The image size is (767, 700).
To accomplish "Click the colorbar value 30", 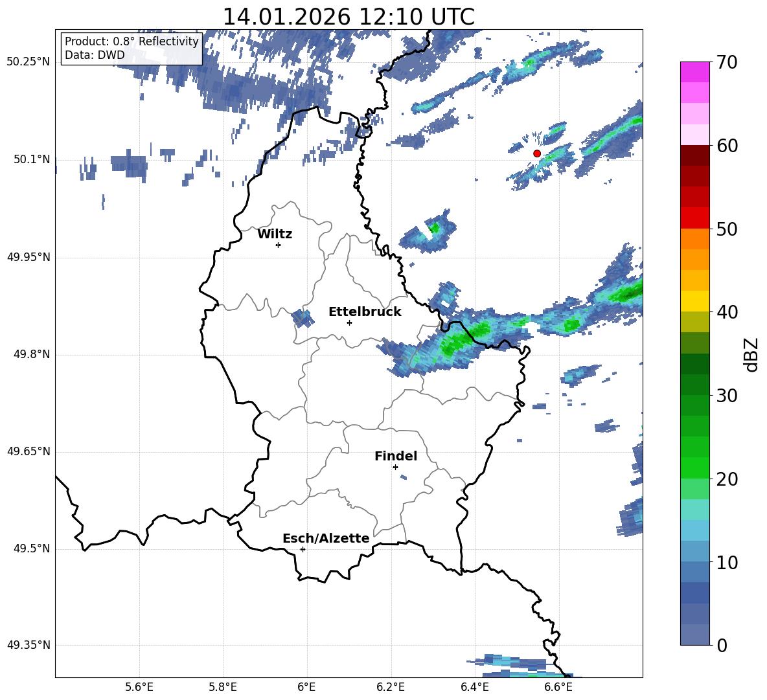I will pos(727,396).
